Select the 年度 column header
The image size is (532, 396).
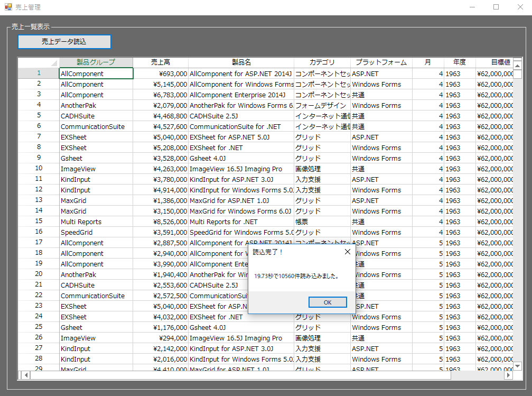click(x=460, y=62)
